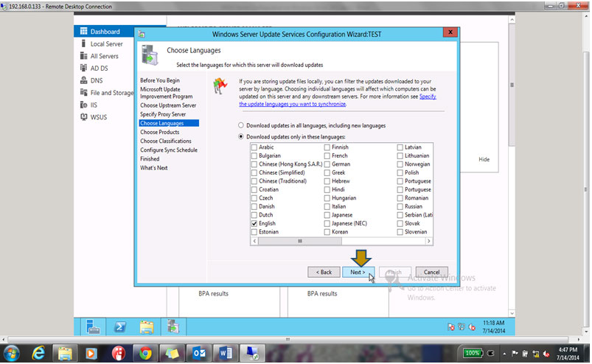Screen dimensions: 592x364
Task: Go to Choose Products step
Action: click(x=159, y=132)
